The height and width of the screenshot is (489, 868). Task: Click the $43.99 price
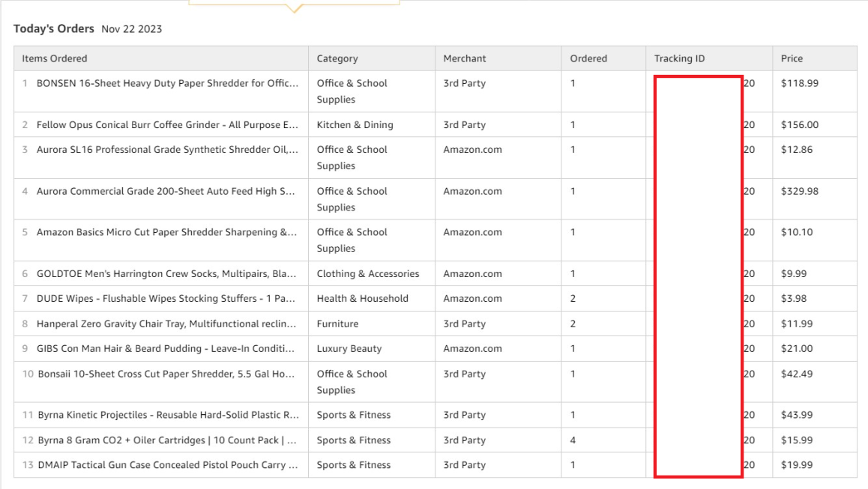(x=797, y=415)
